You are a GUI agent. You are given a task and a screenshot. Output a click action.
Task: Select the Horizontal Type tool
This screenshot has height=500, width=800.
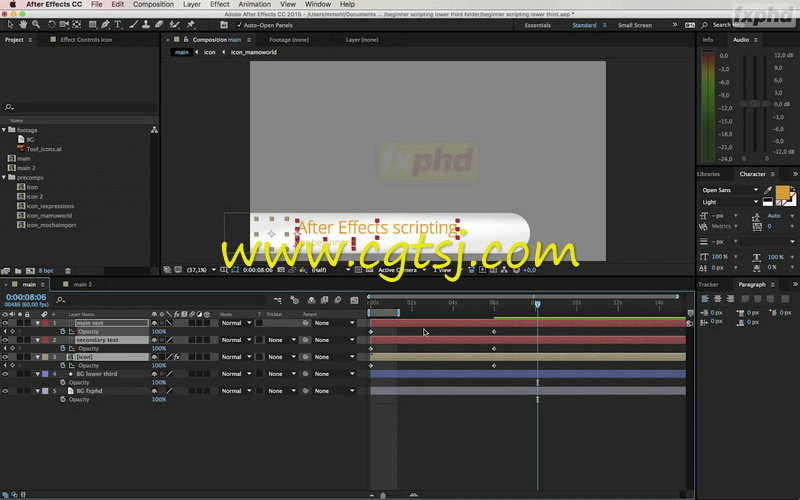tap(118, 24)
